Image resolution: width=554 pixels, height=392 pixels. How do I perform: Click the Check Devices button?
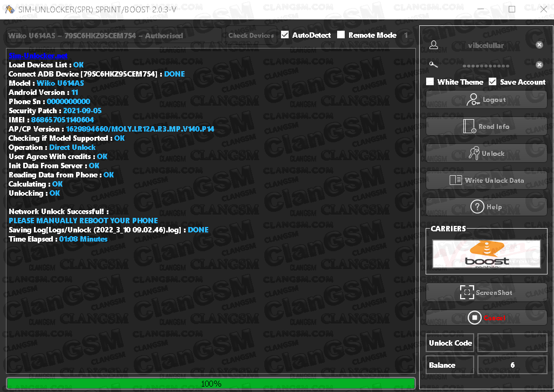click(251, 36)
